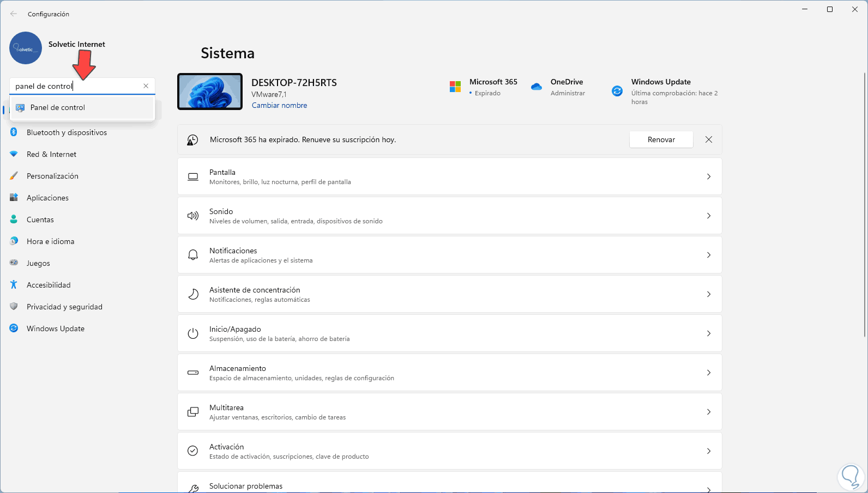The width and height of the screenshot is (868, 493).
Task: Dismiss the Microsoft 365 expired banner
Action: click(709, 140)
